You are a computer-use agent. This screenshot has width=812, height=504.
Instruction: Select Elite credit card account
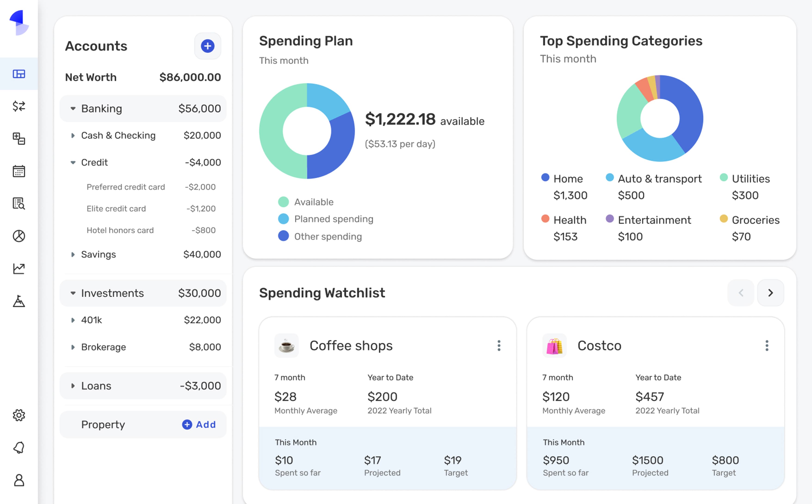tap(151, 209)
